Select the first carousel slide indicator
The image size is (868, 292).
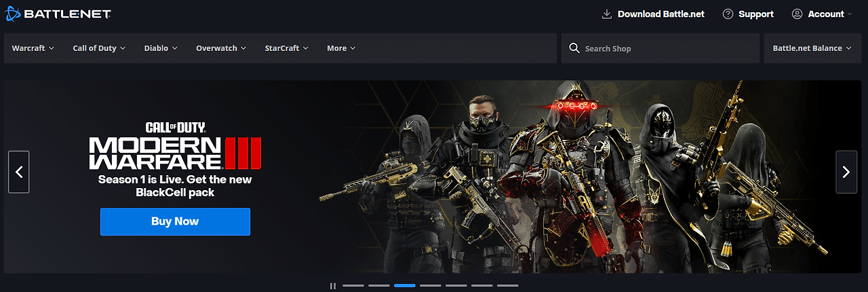(353, 286)
